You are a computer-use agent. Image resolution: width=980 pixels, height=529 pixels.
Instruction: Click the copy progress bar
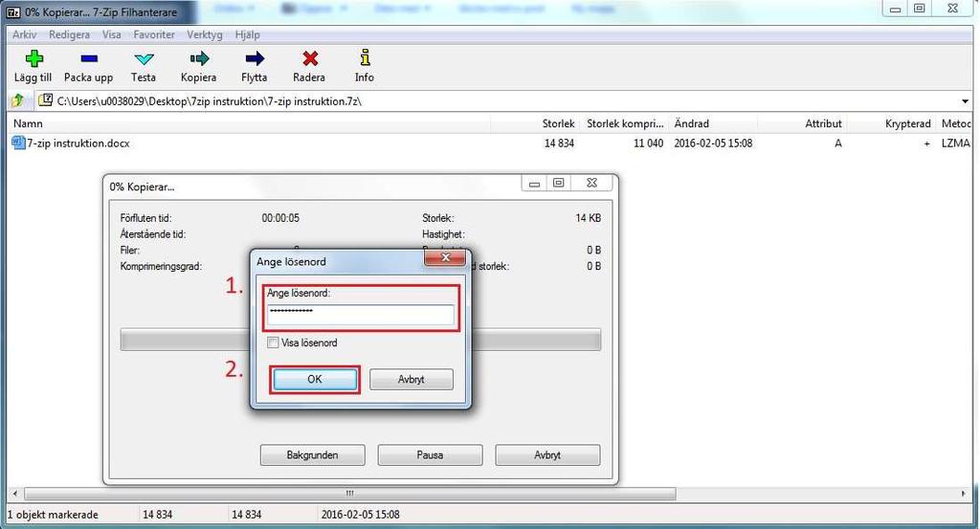[361, 340]
